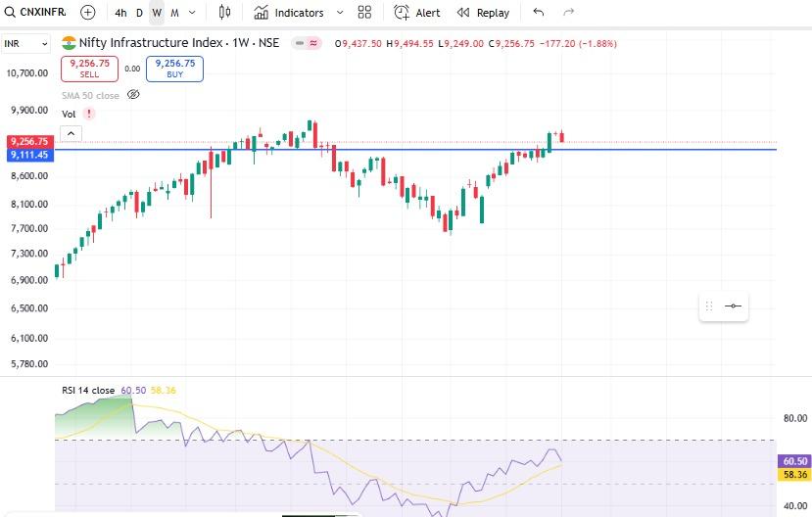The height and width of the screenshot is (517, 812).
Task: Click the Close value C9,256.75
Action: pyautogui.click(x=511, y=44)
